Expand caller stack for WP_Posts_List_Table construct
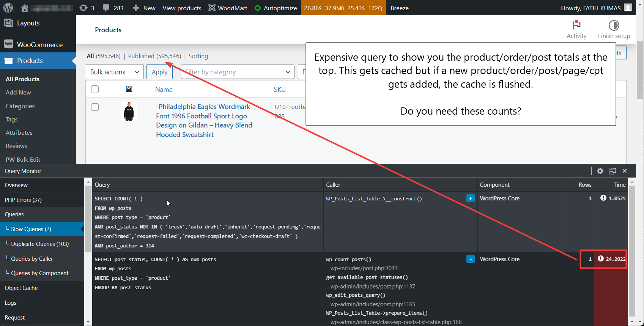Image resolution: width=644 pixels, height=326 pixels. (x=471, y=198)
